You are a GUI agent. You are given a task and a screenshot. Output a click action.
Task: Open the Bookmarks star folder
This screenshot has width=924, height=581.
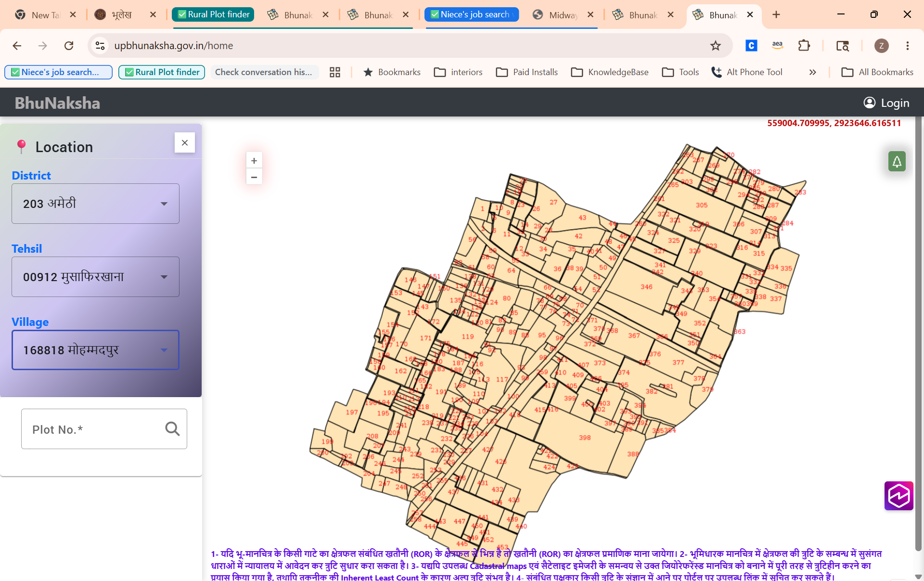click(x=392, y=72)
